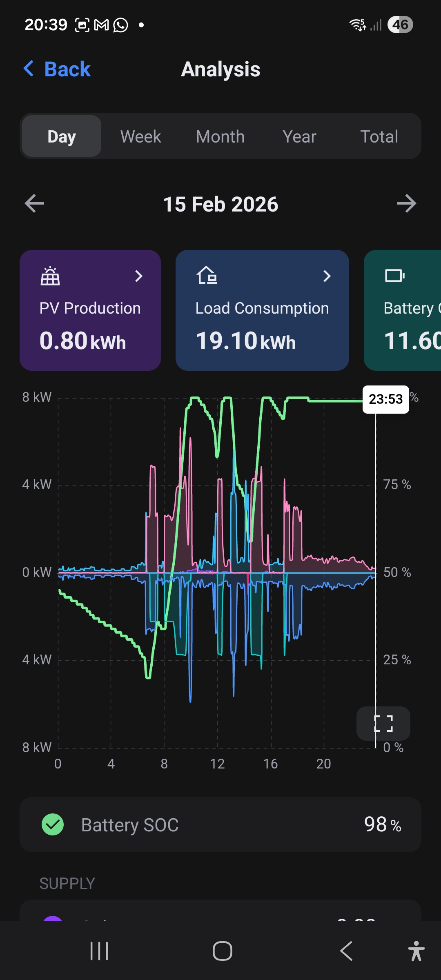Tap the solar panel PV Production icon

point(50,276)
